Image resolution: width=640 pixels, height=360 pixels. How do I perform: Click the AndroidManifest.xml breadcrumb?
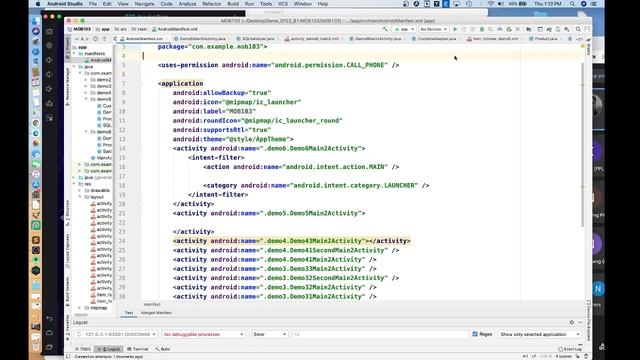[x=175, y=29]
